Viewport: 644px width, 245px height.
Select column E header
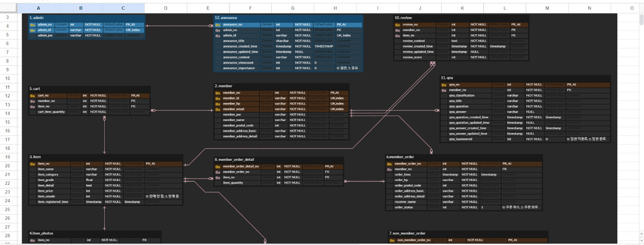coord(208,8)
